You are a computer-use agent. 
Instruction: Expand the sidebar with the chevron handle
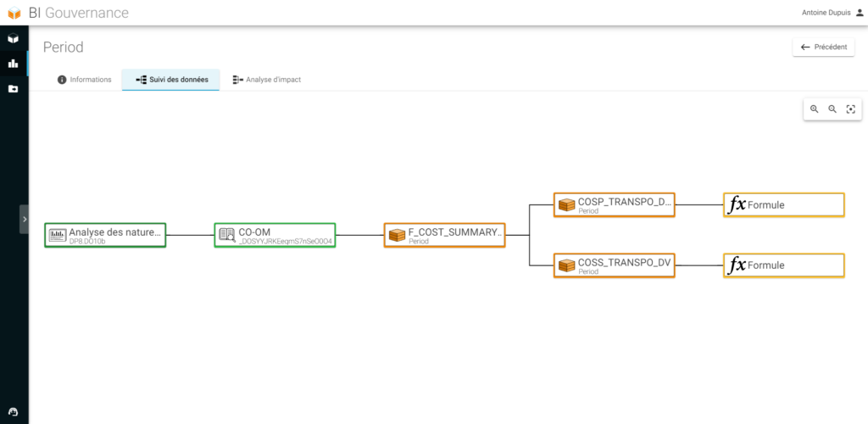tap(25, 219)
